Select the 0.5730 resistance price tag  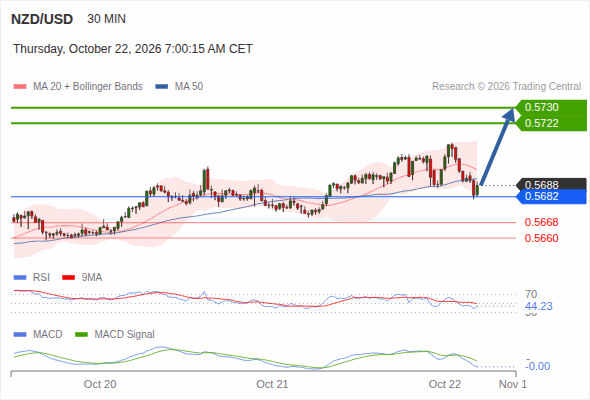pyautogui.click(x=551, y=107)
